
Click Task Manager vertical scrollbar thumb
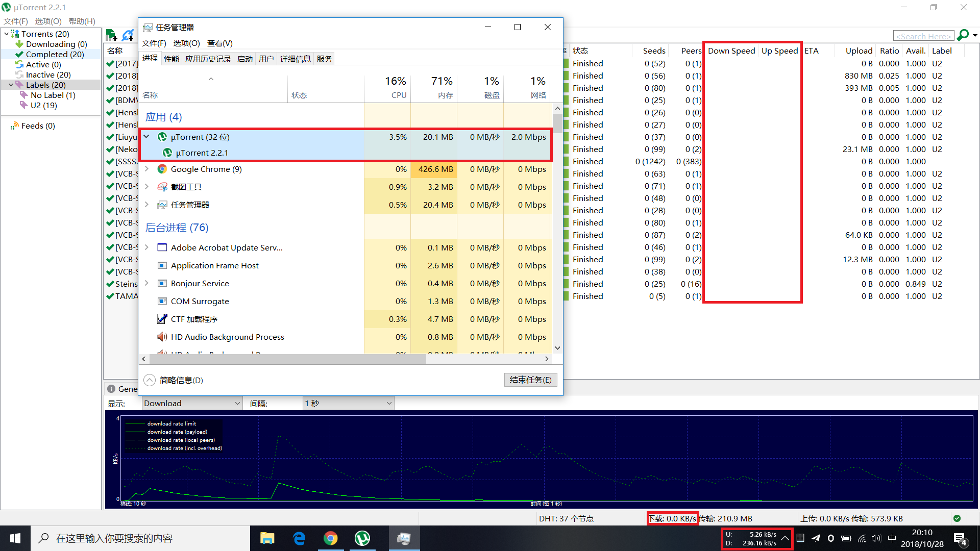(x=557, y=123)
